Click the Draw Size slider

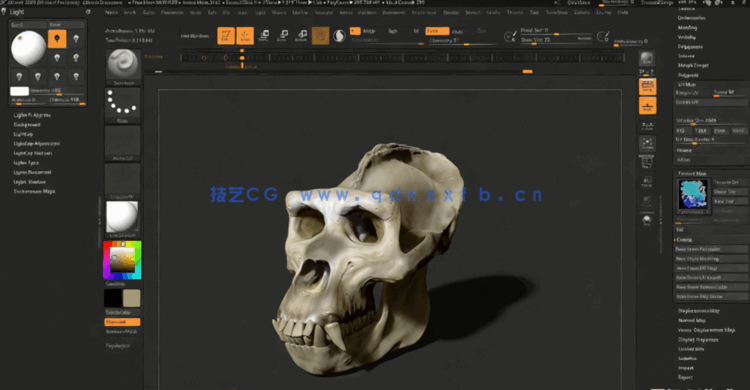[x=556, y=40]
